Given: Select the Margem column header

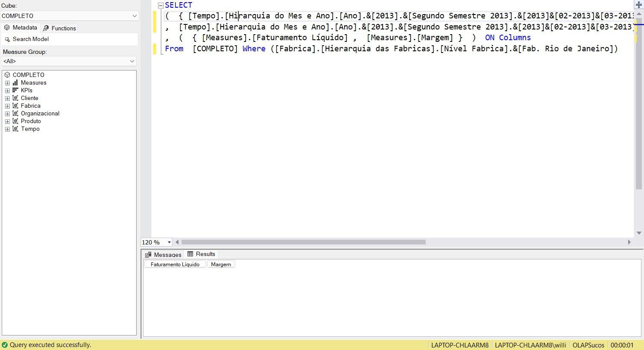Looking at the screenshot, I should click(x=221, y=265).
